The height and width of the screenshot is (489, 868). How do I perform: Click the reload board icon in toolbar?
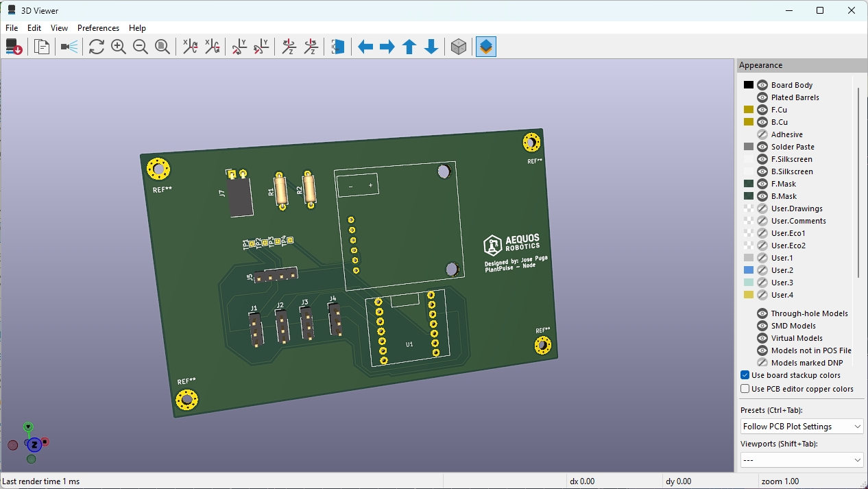[14, 47]
